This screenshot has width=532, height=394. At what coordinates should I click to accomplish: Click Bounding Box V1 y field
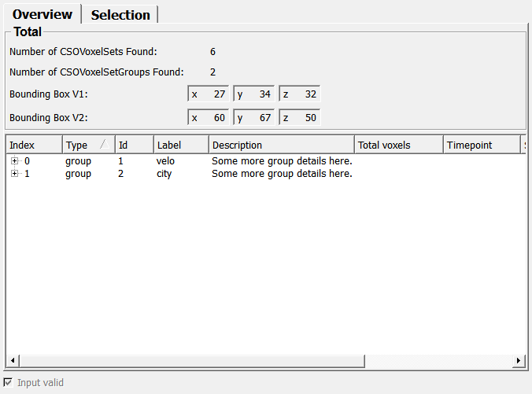(254, 94)
